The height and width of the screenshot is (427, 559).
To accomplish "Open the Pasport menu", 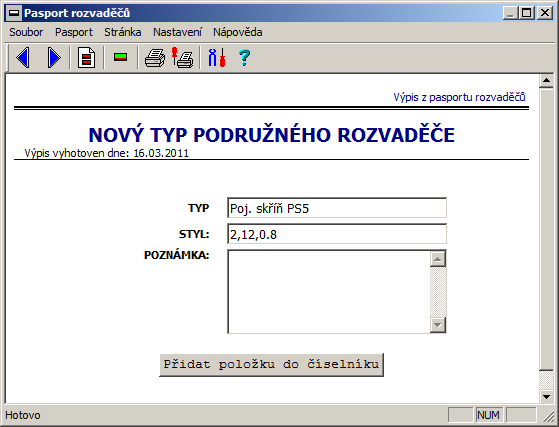I will point(74,32).
